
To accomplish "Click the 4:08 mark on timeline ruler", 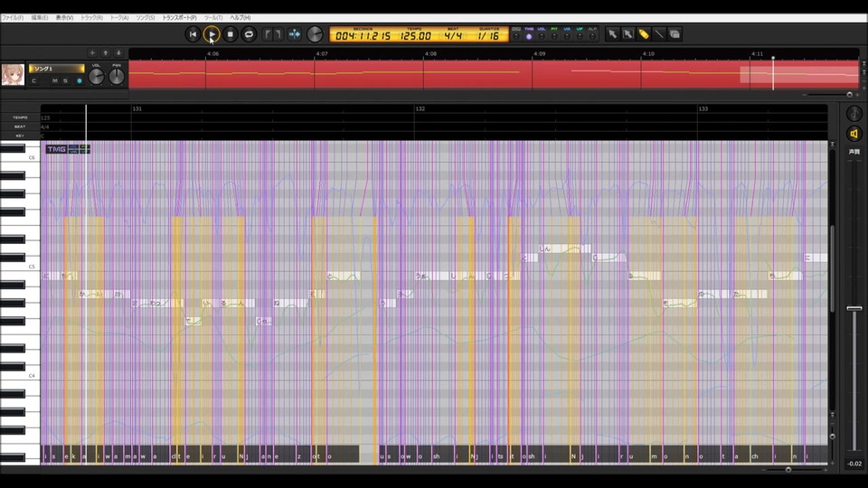I will click(430, 53).
